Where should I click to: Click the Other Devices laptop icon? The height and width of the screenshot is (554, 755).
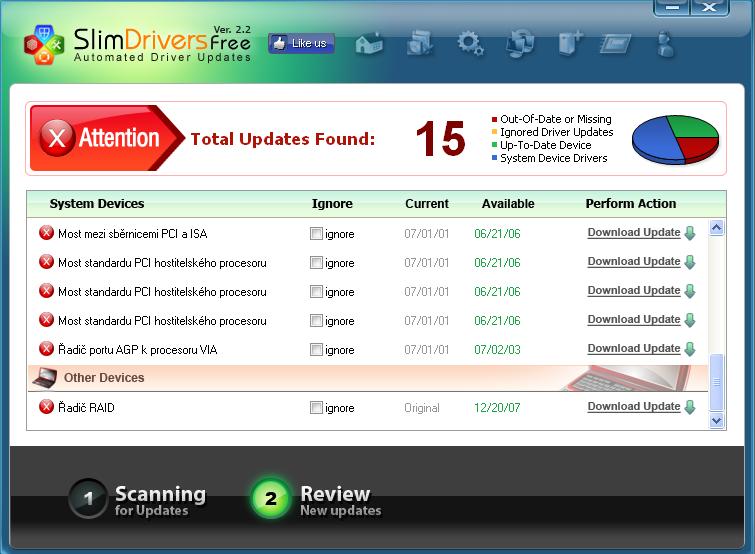click(45, 378)
